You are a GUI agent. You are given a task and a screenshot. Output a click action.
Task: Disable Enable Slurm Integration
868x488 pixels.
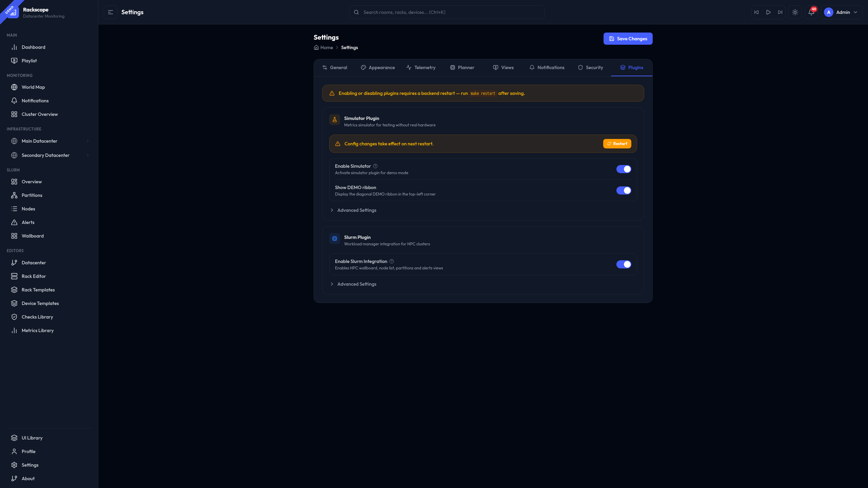click(624, 264)
